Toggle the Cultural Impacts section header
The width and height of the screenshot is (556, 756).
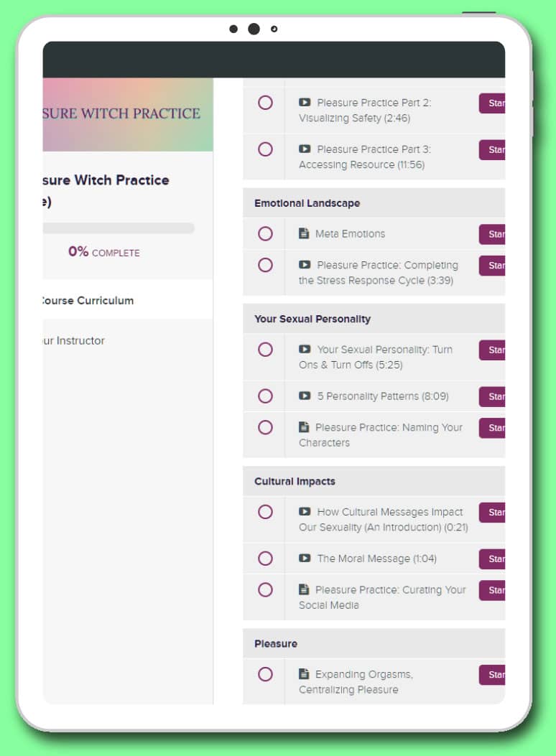pyautogui.click(x=374, y=481)
